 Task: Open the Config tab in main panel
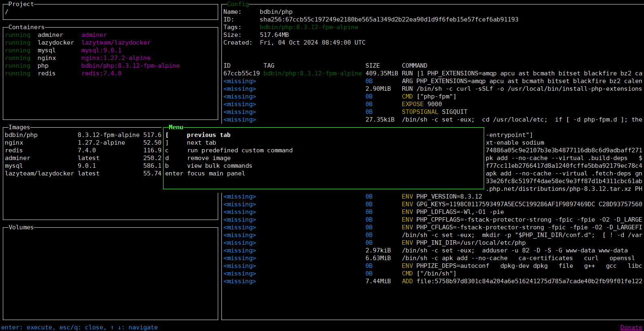pyautogui.click(x=238, y=4)
